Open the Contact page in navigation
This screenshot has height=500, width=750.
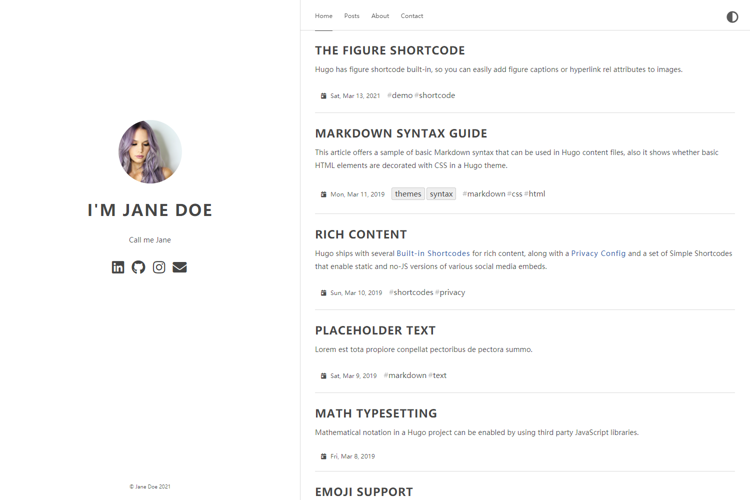click(412, 16)
